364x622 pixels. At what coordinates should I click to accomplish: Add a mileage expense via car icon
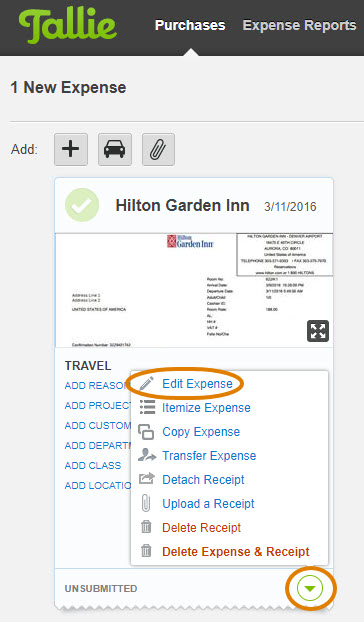tap(115, 150)
